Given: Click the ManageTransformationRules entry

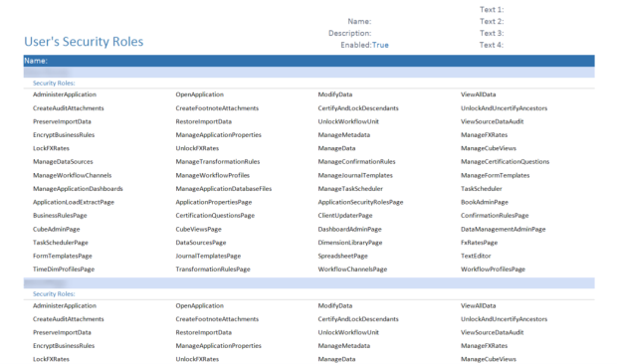Looking at the screenshot, I should click(x=218, y=161).
